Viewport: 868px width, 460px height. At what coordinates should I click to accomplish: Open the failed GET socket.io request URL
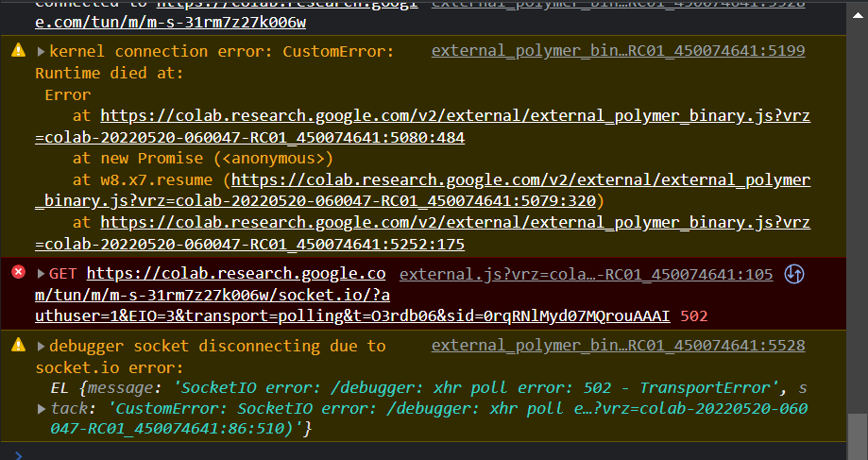click(352, 295)
